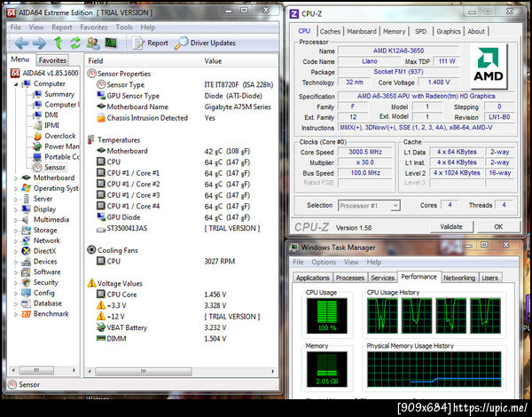
Task: Expand the Operating System tree node
Action: click(16, 188)
